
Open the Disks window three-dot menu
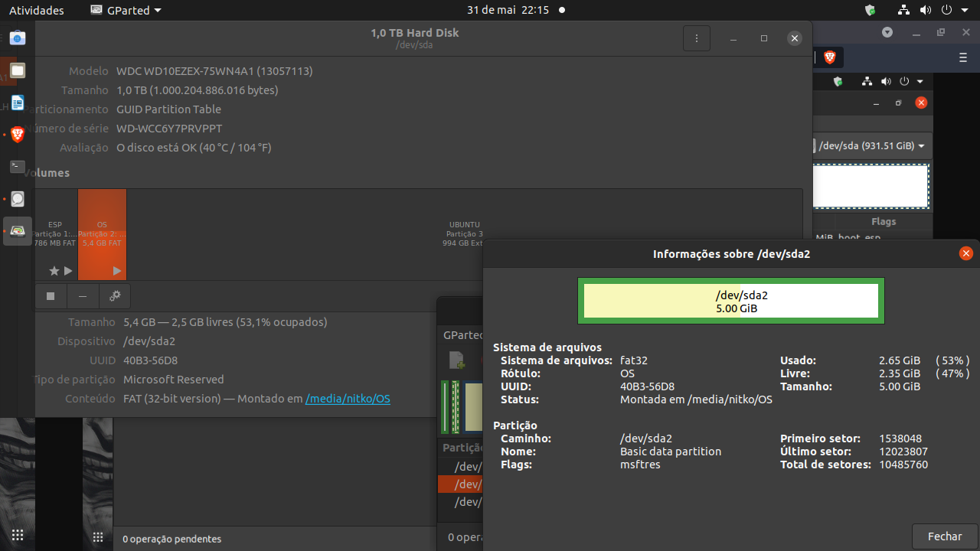click(697, 38)
